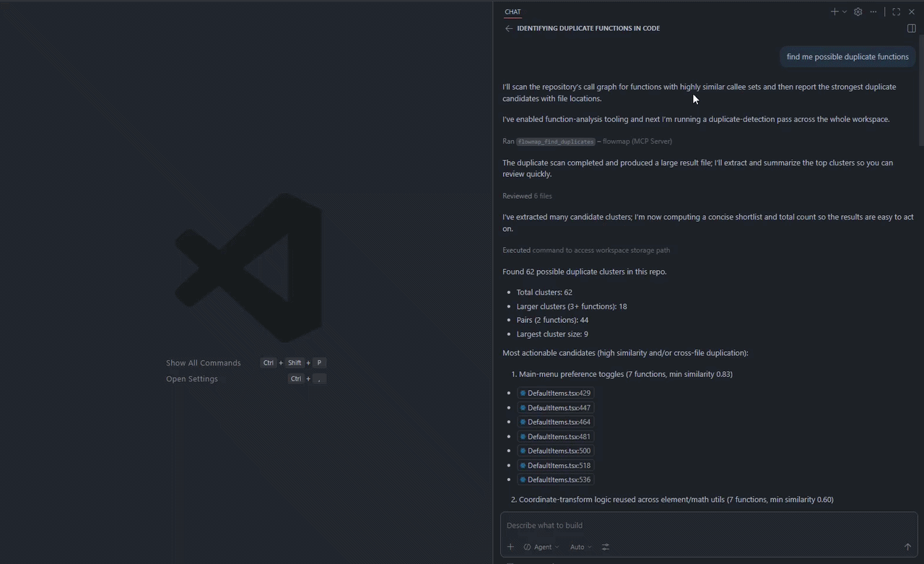Image resolution: width=924 pixels, height=564 pixels.
Task: Maximize the chat panel size
Action: (x=897, y=12)
